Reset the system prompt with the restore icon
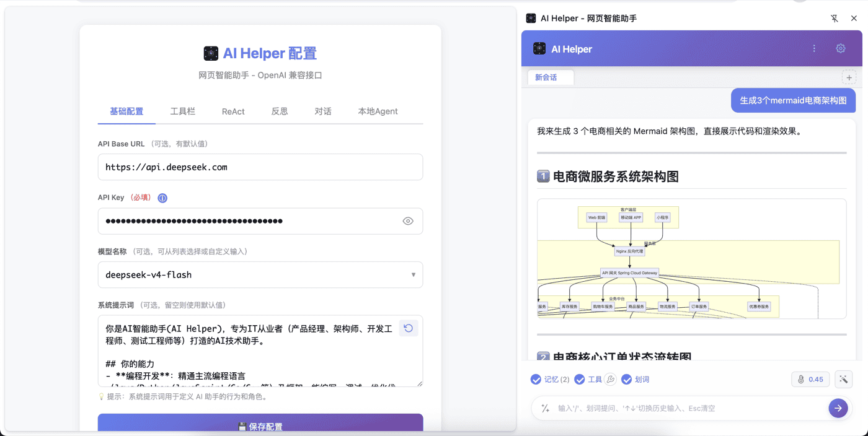The width and height of the screenshot is (868, 436). pyautogui.click(x=408, y=328)
